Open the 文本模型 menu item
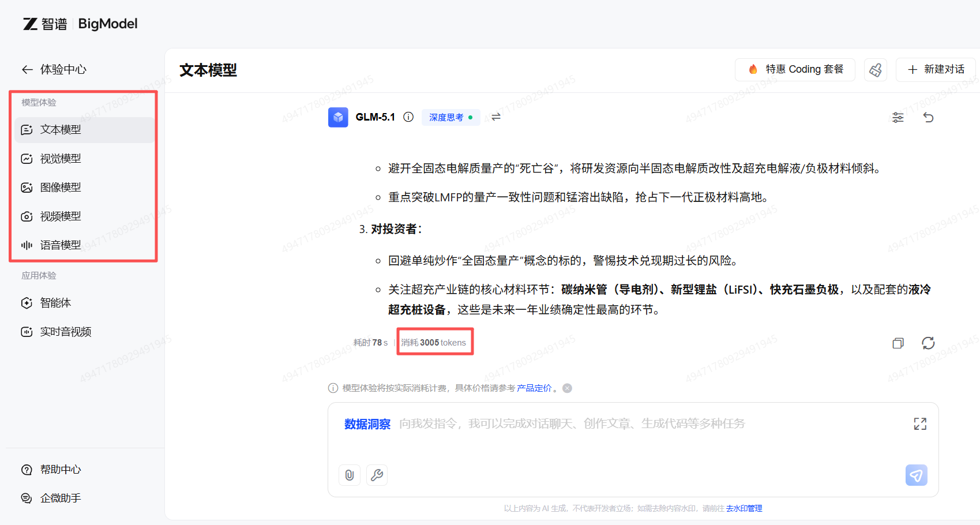The image size is (980, 525). [x=84, y=130]
